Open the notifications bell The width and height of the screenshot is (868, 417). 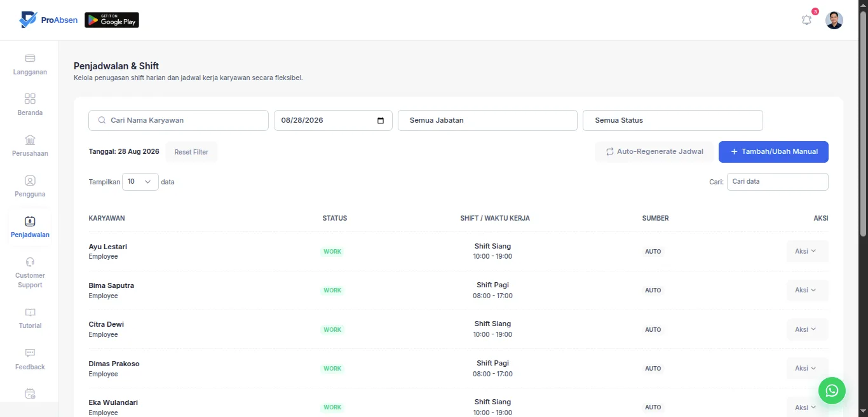(806, 20)
